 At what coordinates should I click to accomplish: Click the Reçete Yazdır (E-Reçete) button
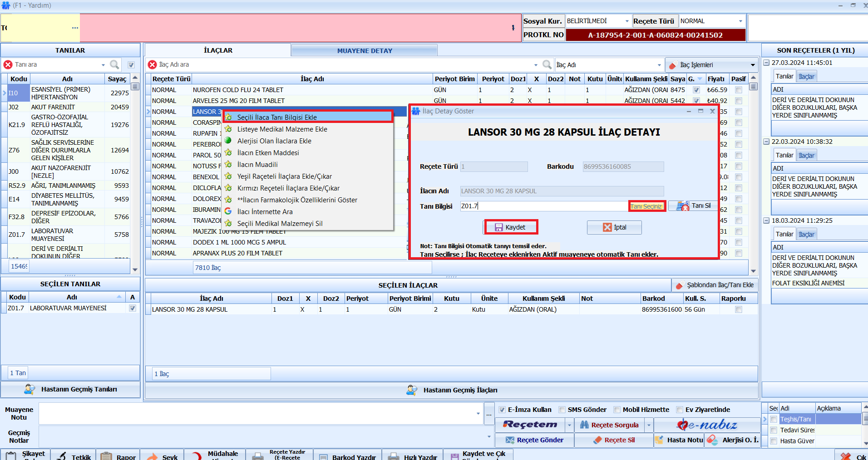(x=279, y=455)
